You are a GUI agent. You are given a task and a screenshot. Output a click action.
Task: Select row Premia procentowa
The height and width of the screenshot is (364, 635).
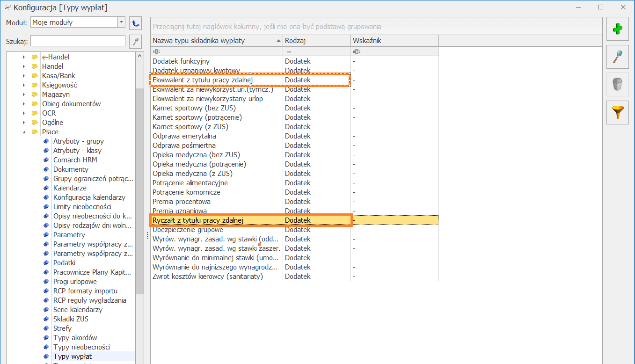pyautogui.click(x=294, y=202)
